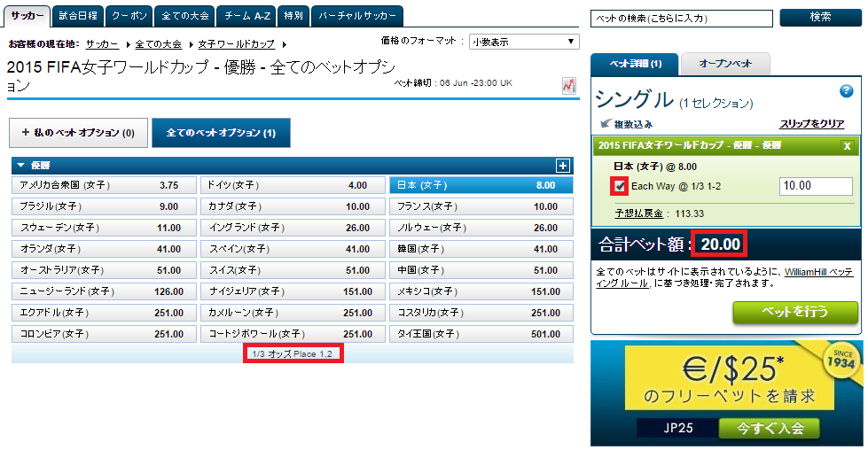Select ノルウェー(女子) at 26.00
Screen dimensions: 868x450
(481, 228)
